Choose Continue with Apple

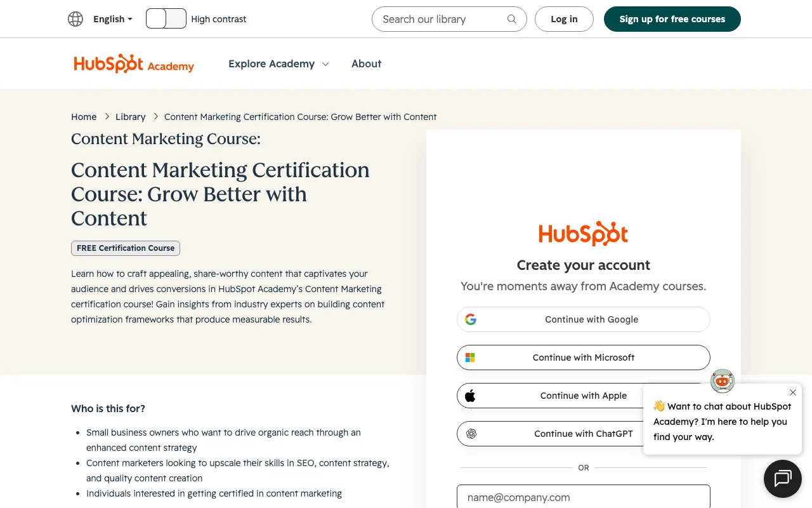click(584, 396)
